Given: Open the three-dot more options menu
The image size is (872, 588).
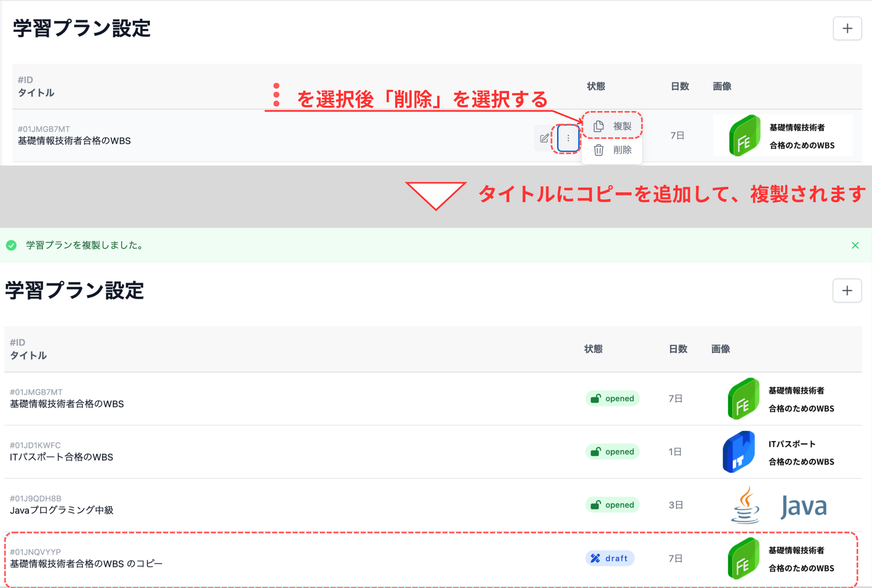Looking at the screenshot, I should point(568,138).
